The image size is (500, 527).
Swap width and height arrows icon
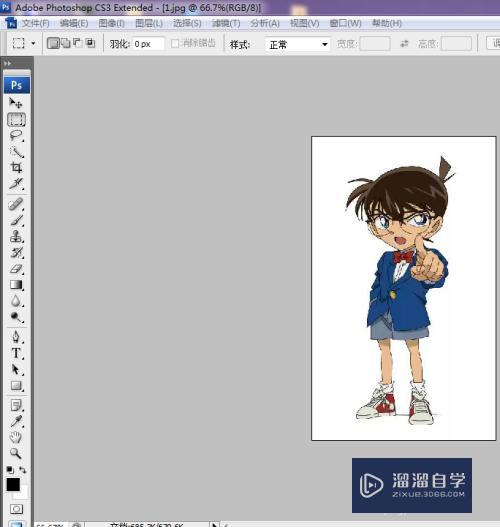404,44
